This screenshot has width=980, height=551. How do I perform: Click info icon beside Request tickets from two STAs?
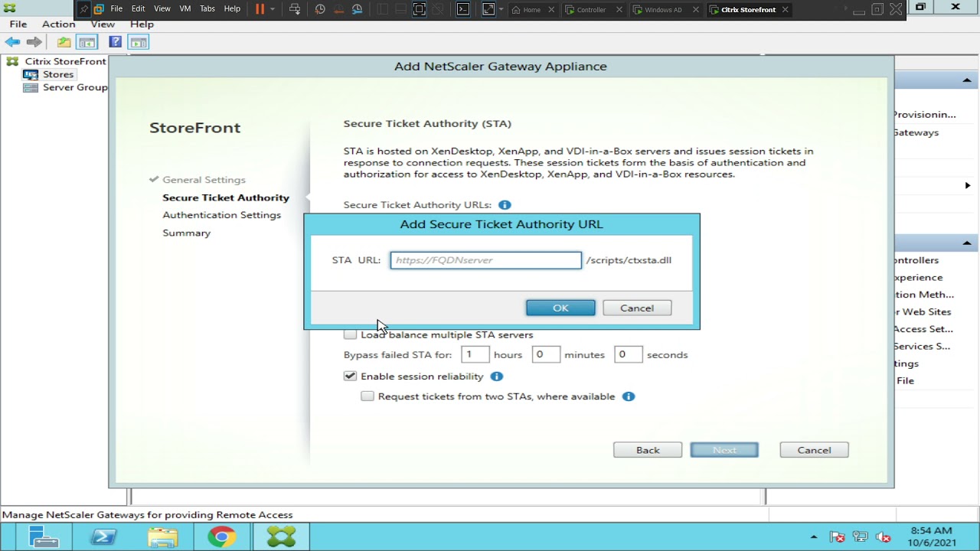coord(629,396)
